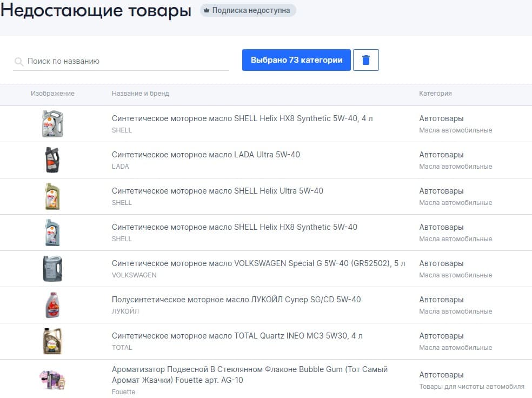Click 'TOTAL Quartz INEO MC3 5W30, 4 л' name
Screen dimensions: 532x398
pyautogui.click(x=237, y=336)
